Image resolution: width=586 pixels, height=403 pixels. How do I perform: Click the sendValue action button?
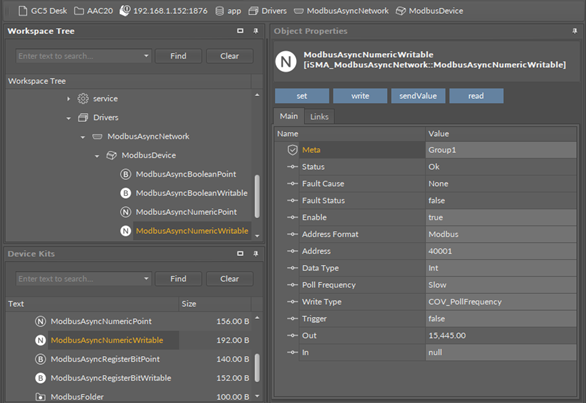pos(418,96)
